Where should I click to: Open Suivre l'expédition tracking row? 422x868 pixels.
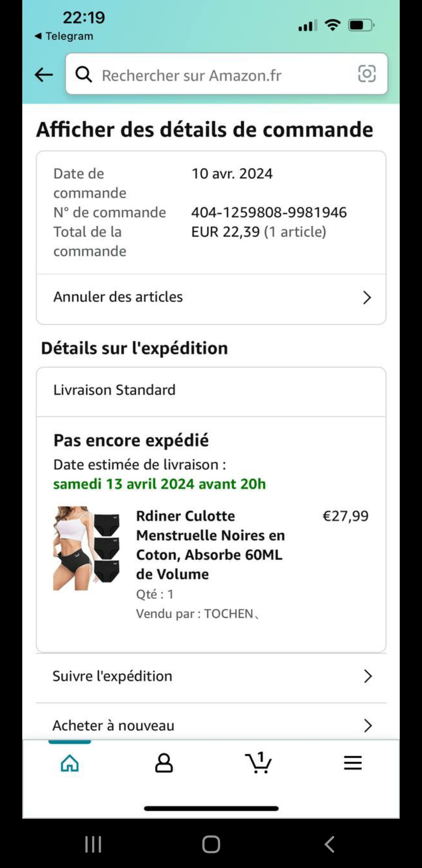pos(113,676)
